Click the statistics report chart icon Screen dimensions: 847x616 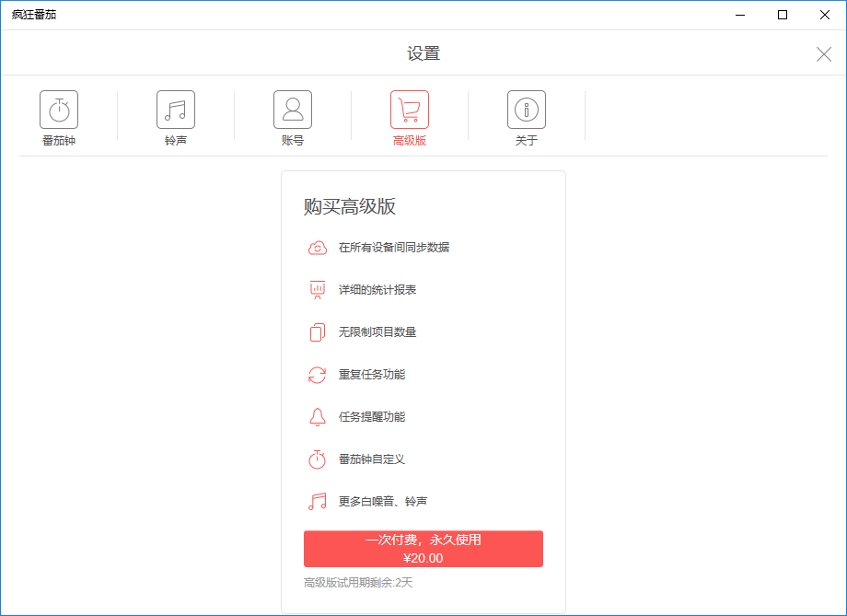coord(317,290)
